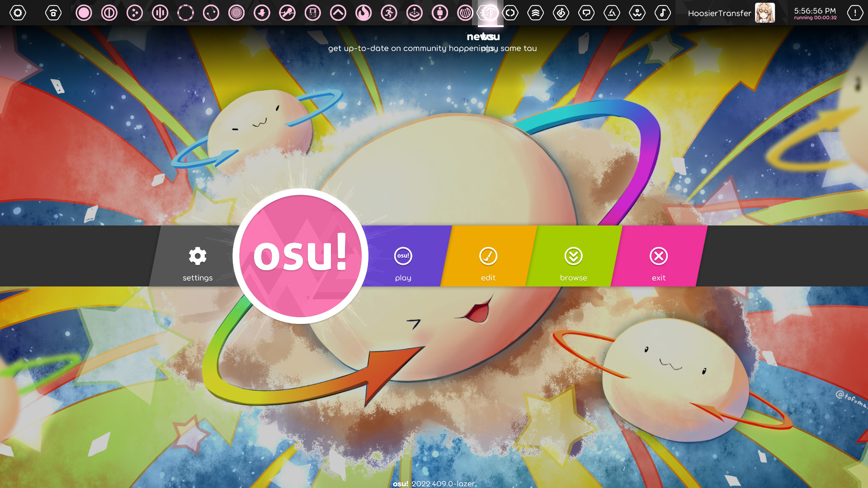Switch to the osu!mania ruleset icon
Image resolution: width=868 pixels, height=488 pixels.
pos(160,13)
